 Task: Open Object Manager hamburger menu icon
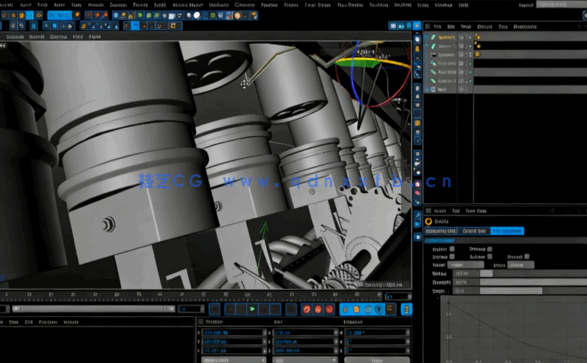point(428,27)
